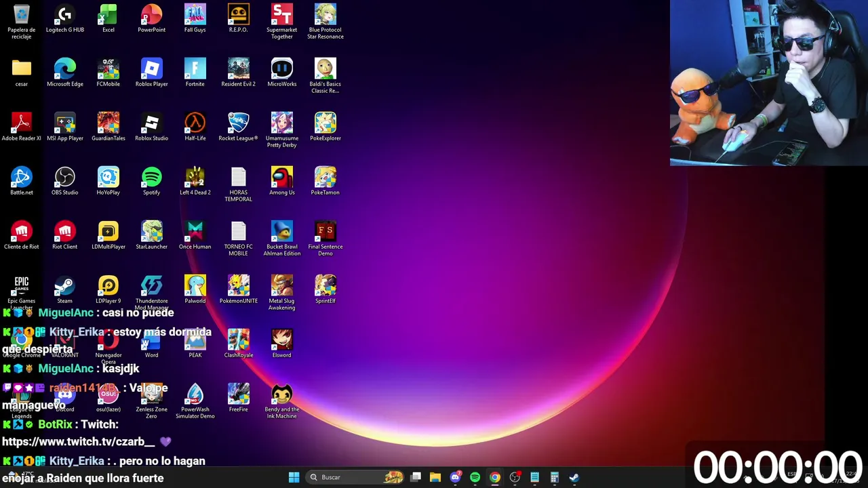Select the Once Human shortcut
868x488 pixels.
point(195,236)
